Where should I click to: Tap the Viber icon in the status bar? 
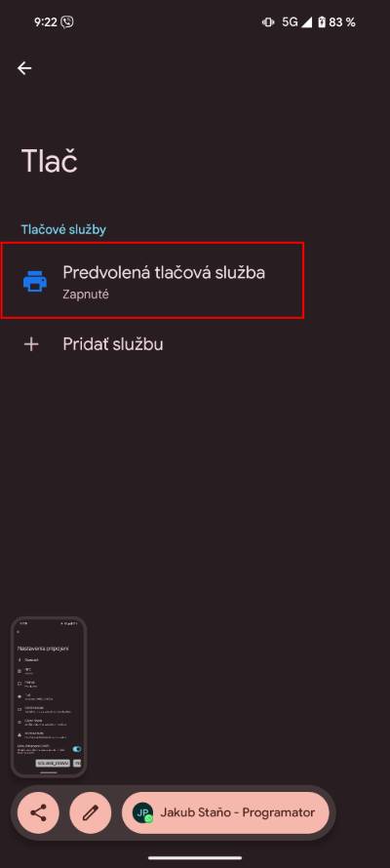click(67, 22)
